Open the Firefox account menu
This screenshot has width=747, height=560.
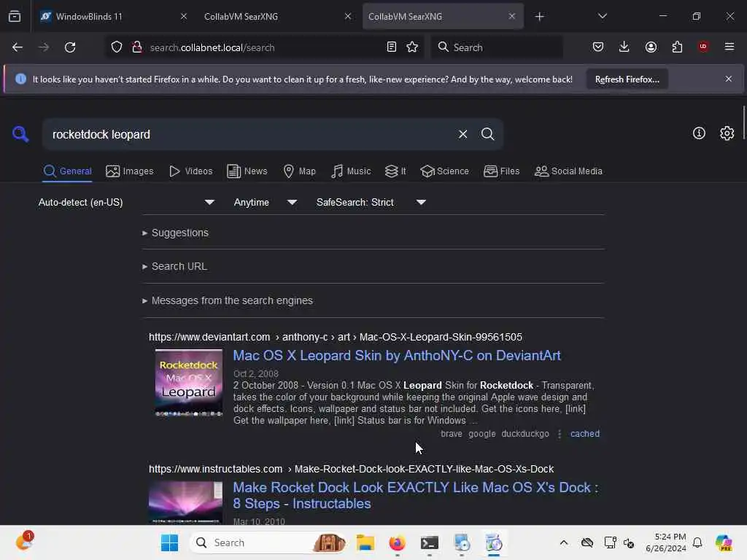[x=651, y=47]
